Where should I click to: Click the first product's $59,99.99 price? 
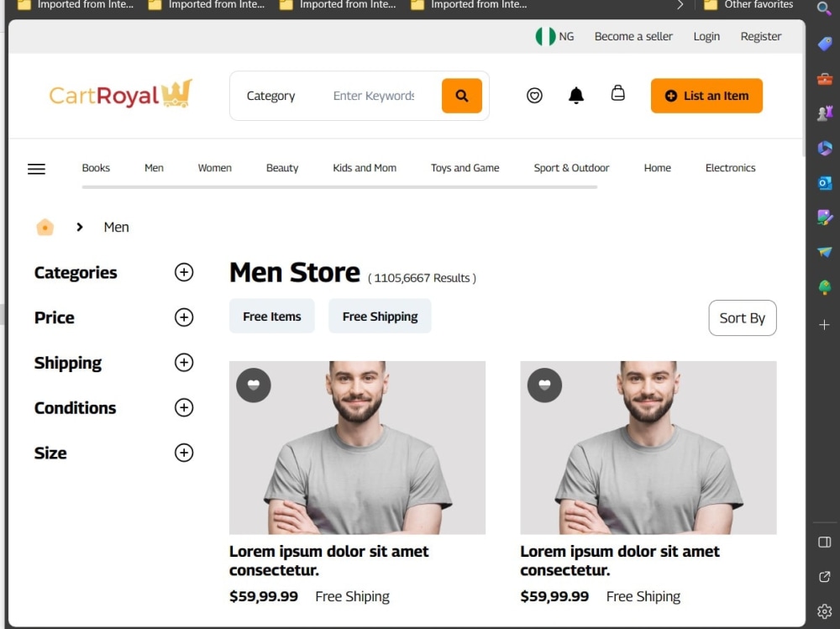tap(264, 596)
